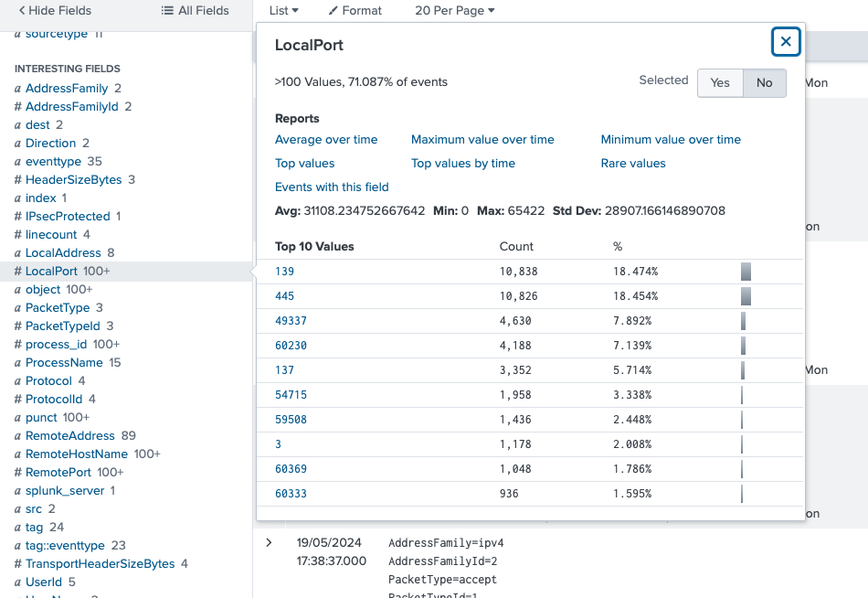Open the tag::eventtype field
The image size is (868, 598).
(65, 545)
